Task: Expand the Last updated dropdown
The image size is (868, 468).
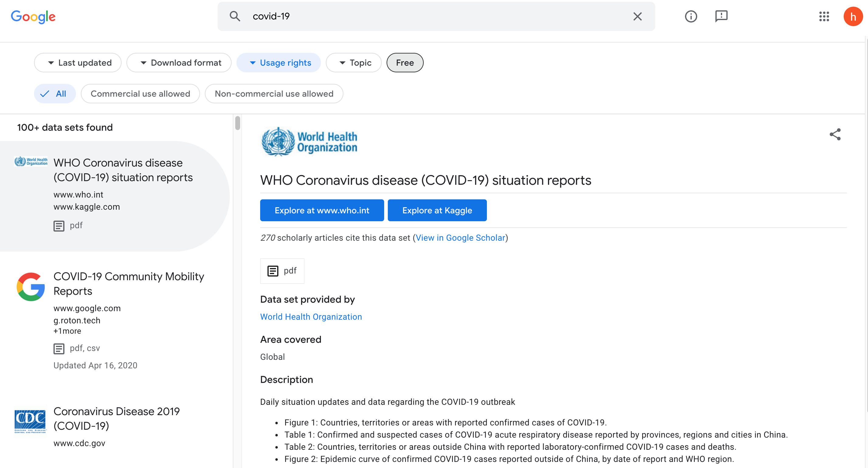Action: tap(78, 63)
